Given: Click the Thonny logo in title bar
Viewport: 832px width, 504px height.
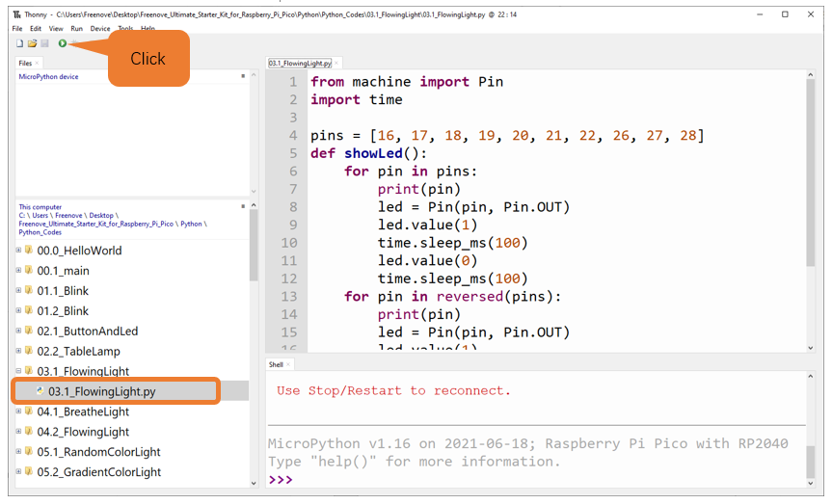Looking at the screenshot, I should [17, 14].
